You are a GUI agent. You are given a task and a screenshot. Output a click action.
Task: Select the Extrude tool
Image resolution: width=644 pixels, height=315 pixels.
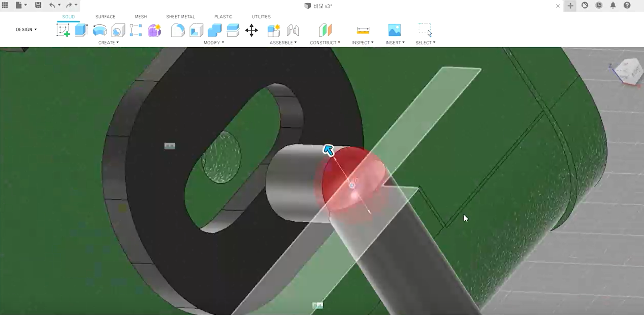pos(81,30)
